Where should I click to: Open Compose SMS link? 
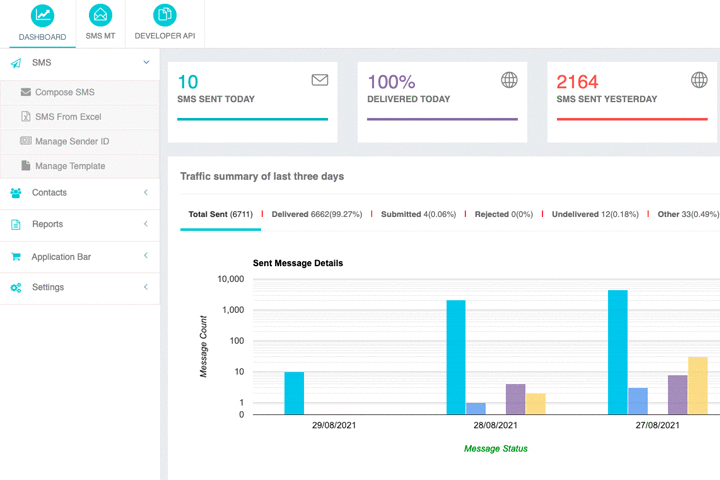click(x=64, y=92)
